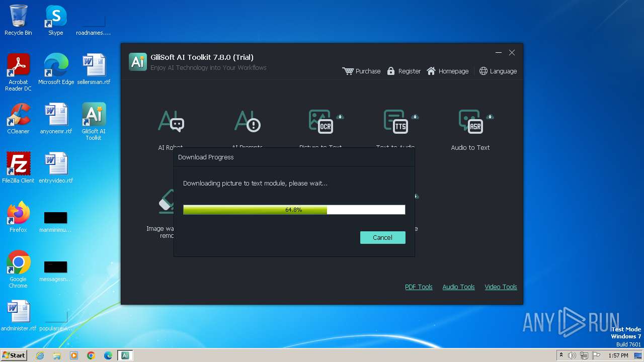Open the Audio Tools link

coord(458,287)
